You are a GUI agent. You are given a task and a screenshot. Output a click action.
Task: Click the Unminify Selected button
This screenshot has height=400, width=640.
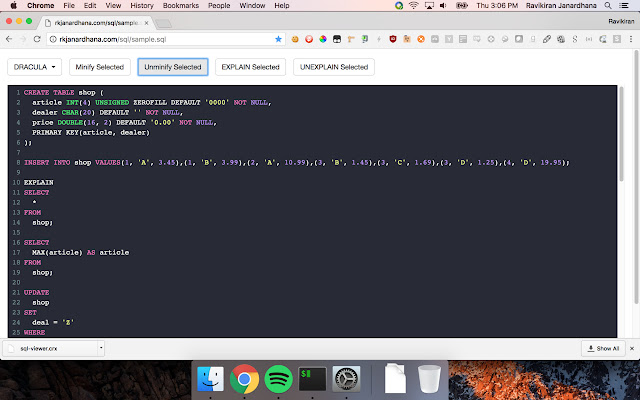173,67
